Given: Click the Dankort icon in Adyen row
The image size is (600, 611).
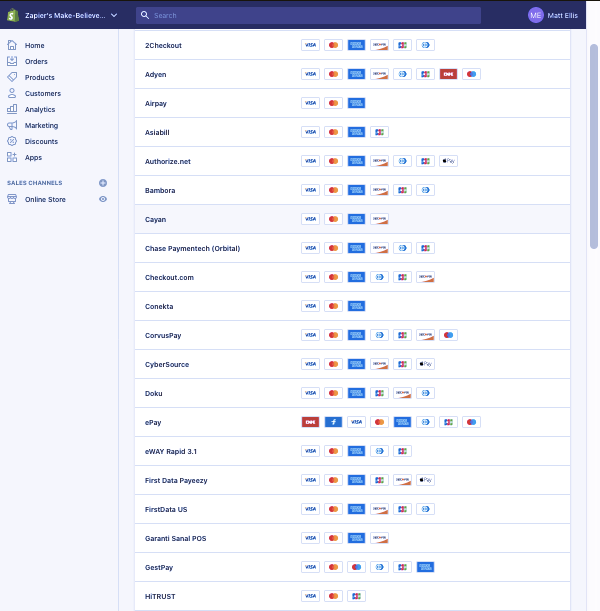Looking at the screenshot, I should 448,74.
